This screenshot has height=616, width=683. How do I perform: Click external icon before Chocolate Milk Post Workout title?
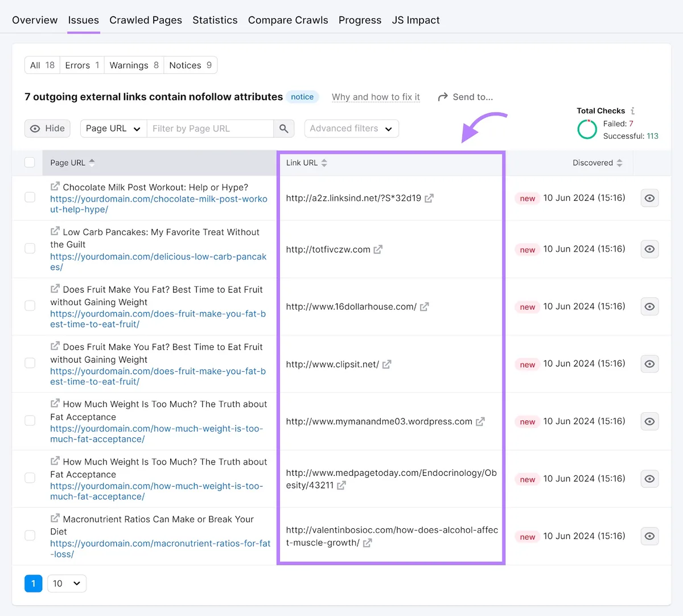click(55, 186)
